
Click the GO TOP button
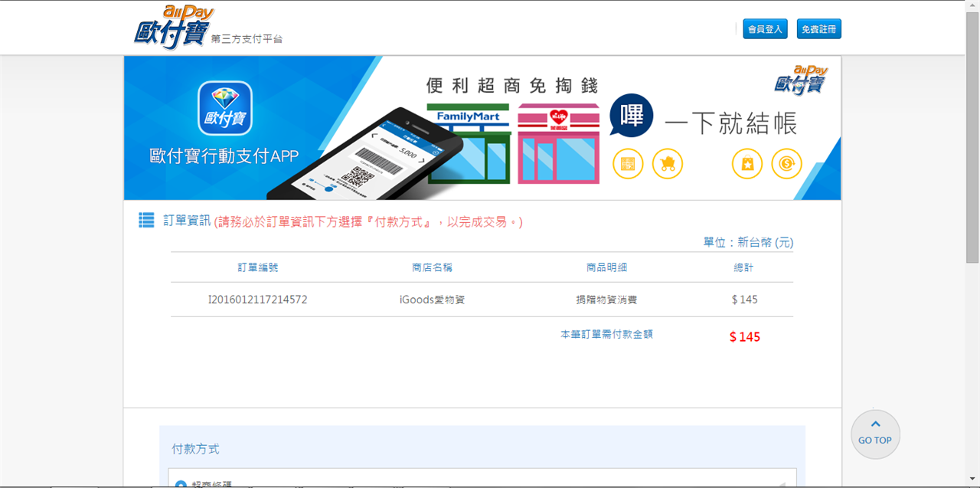(875, 434)
